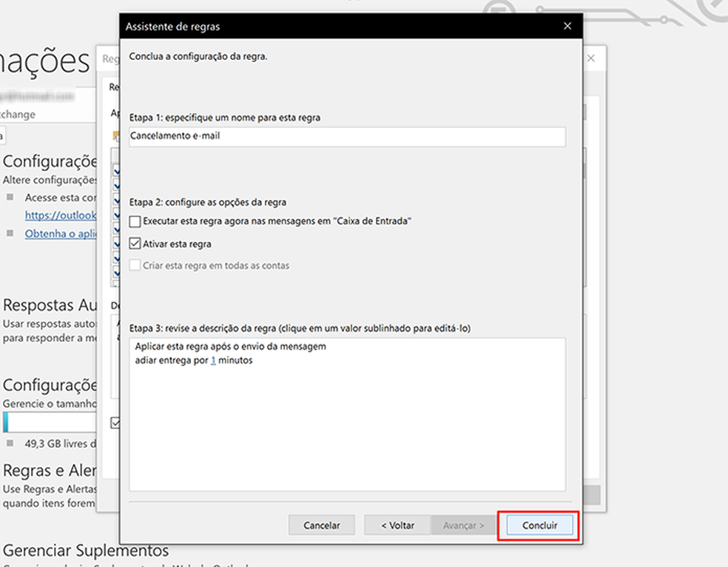Click the rule name field 'Cancelamento e-mail'
Image resolution: width=728 pixels, height=567 pixels.
(x=346, y=137)
